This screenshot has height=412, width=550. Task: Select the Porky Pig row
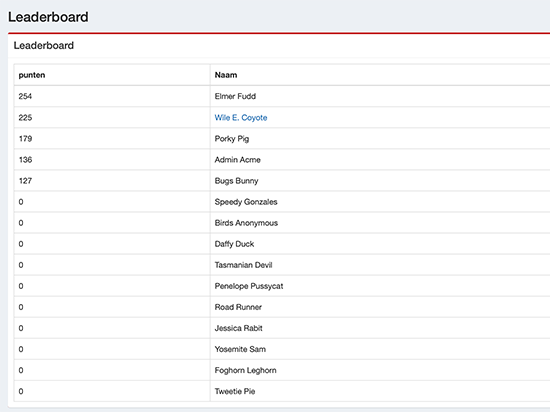[x=282, y=139]
